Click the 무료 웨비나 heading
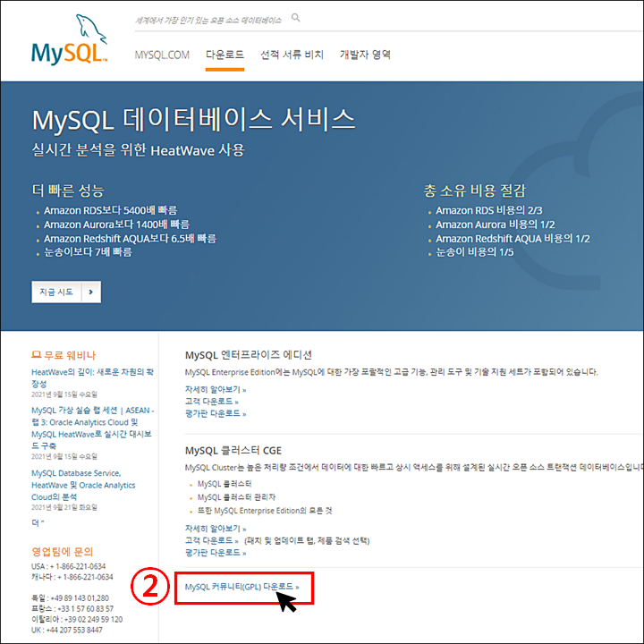The image size is (644, 644). click(x=64, y=355)
